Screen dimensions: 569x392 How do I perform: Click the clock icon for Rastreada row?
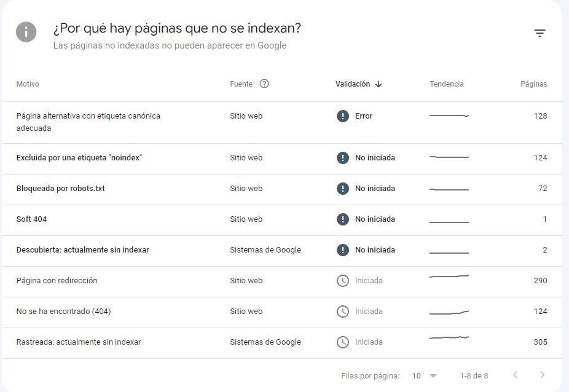342,342
